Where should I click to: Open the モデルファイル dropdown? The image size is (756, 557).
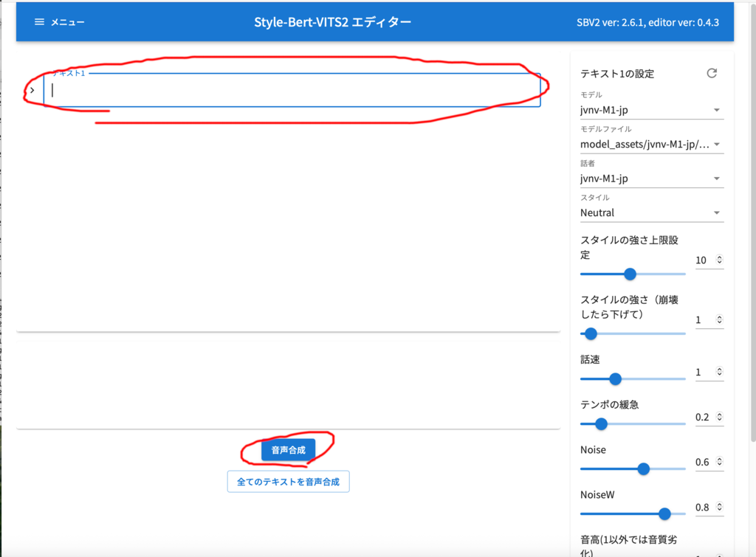pyautogui.click(x=652, y=144)
